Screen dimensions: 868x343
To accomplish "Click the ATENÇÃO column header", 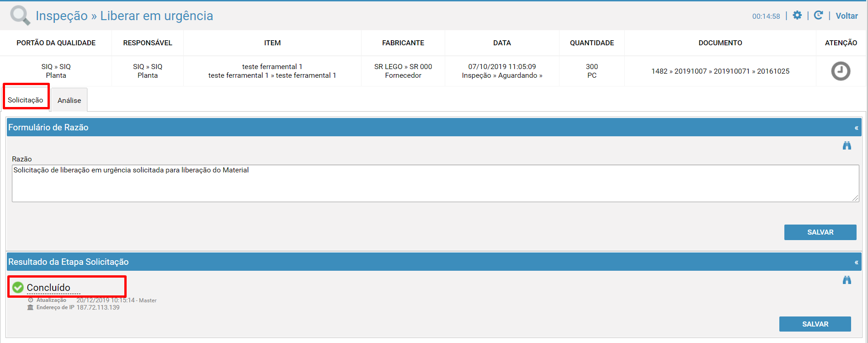I will [x=841, y=43].
